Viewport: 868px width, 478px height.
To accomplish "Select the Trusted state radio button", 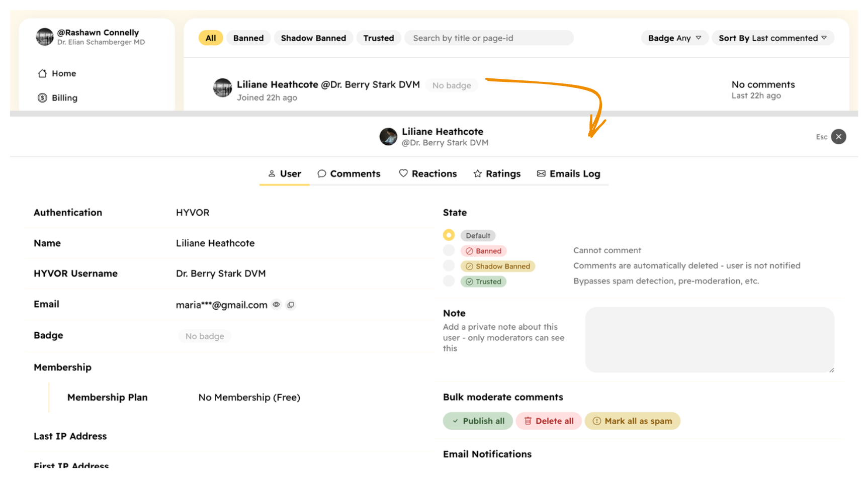I will click(449, 281).
